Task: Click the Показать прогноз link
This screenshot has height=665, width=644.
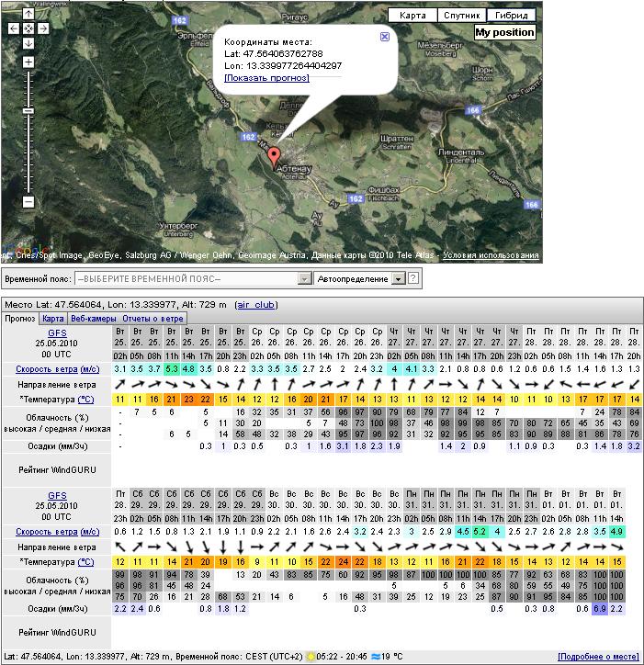Action: click(266, 78)
